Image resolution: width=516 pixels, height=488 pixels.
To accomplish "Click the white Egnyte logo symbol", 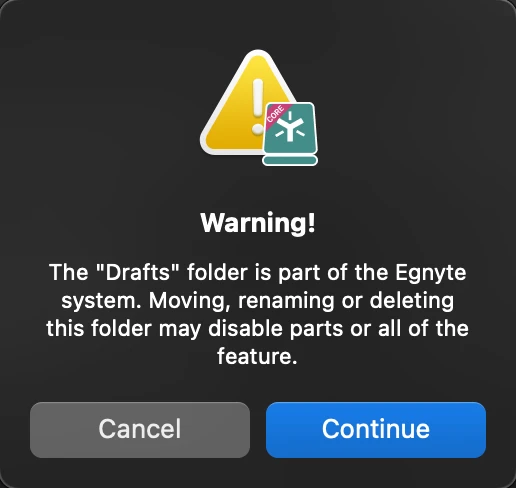I will 290,128.
